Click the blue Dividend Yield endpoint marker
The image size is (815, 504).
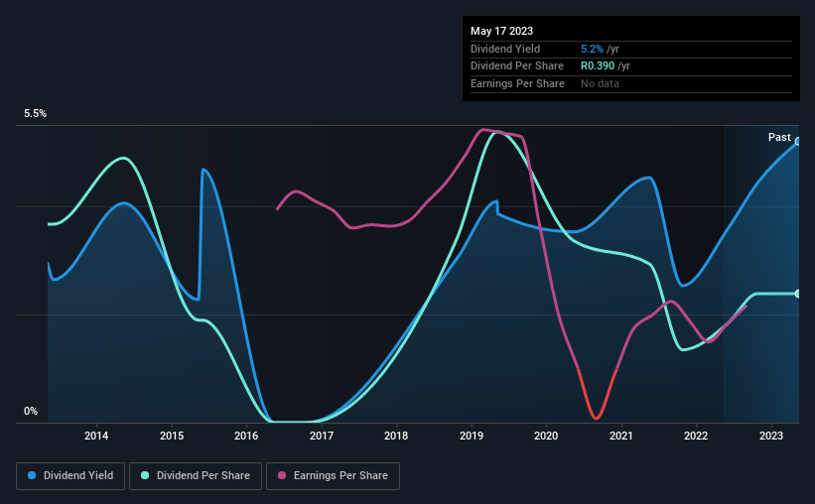tap(798, 141)
